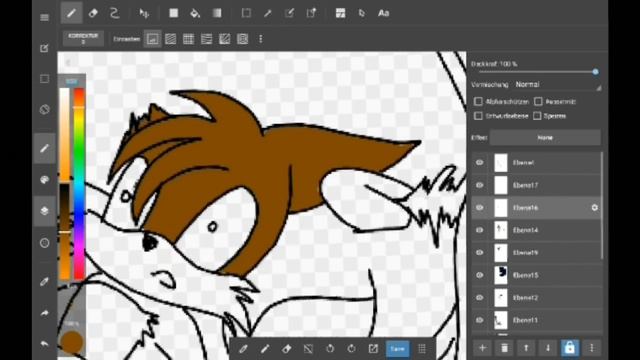
Task: Click the redo arrow in left sidebar
Action: click(x=44, y=313)
